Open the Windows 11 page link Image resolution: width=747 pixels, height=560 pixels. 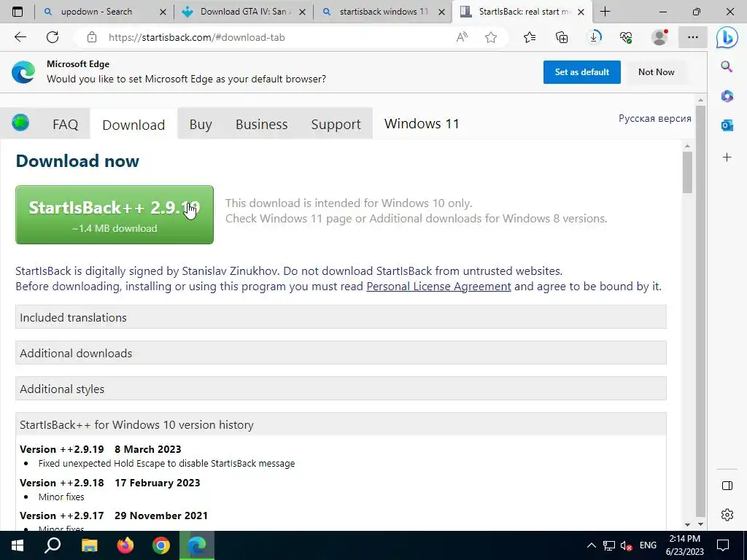(x=422, y=124)
